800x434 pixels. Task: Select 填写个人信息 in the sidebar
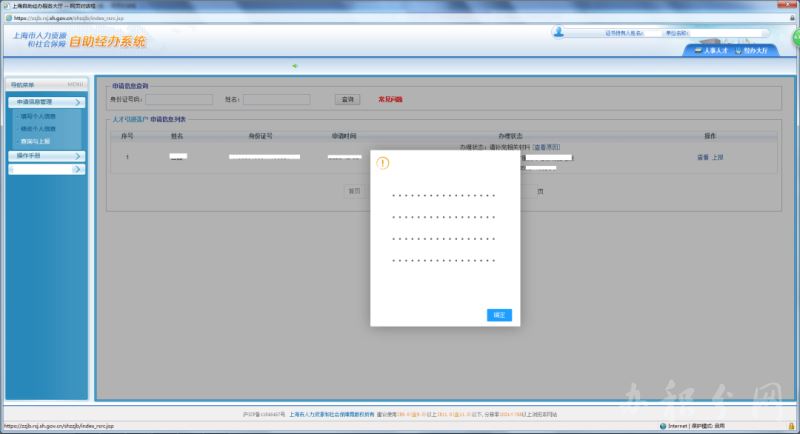(x=37, y=116)
